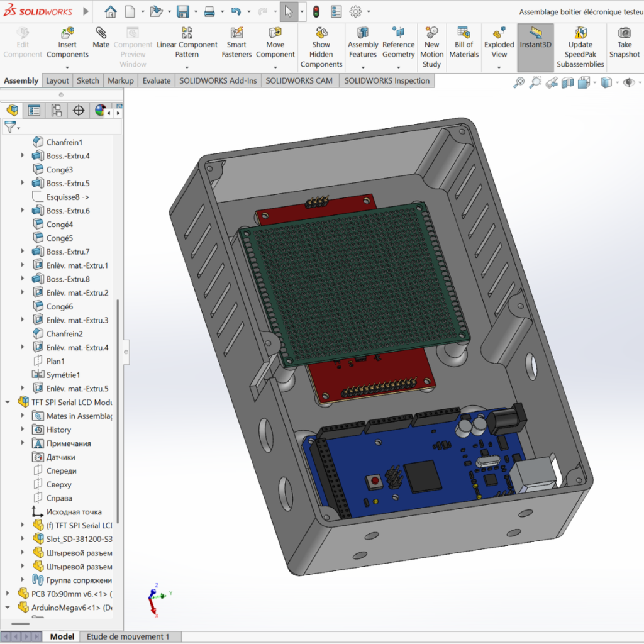Click the Home icon in the top toolbar
Viewport: 644px width, 644px height.
(x=110, y=11)
